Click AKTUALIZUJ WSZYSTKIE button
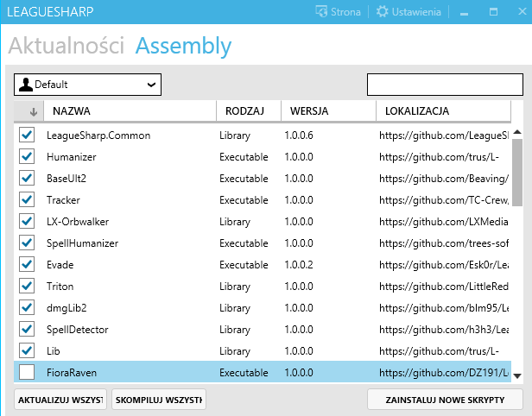 coord(60,400)
